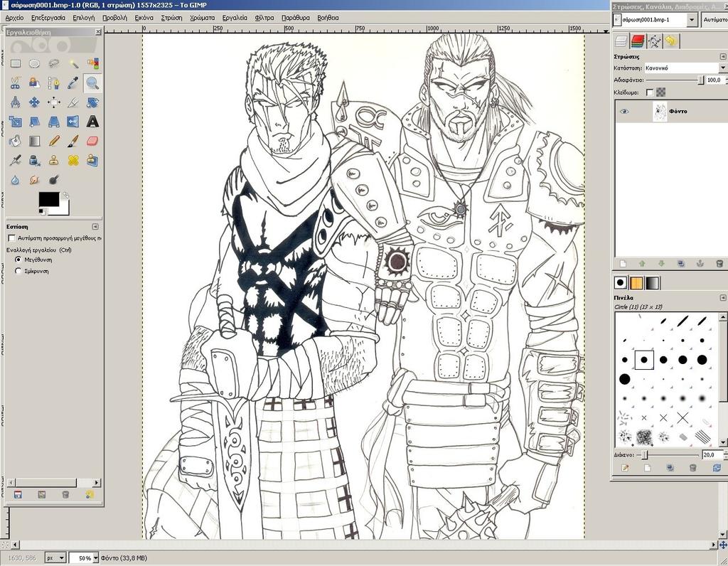Choose the Eraser tool

point(93,141)
